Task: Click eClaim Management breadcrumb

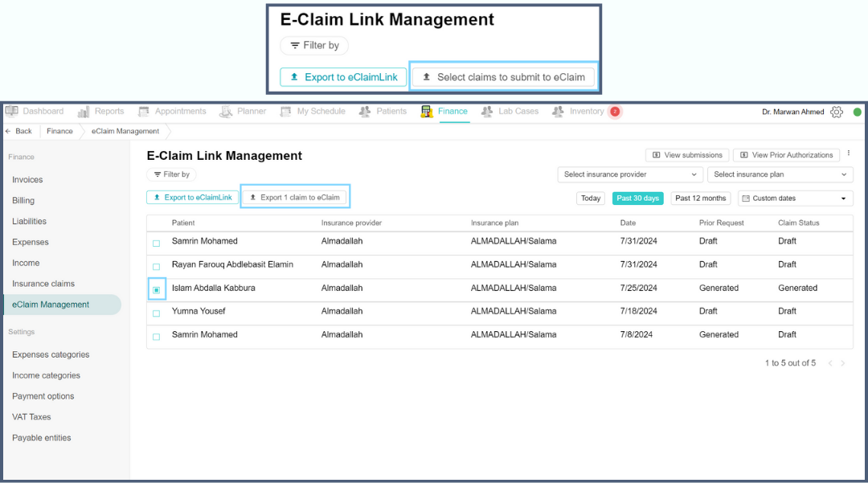Action: (x=125, y=131)
